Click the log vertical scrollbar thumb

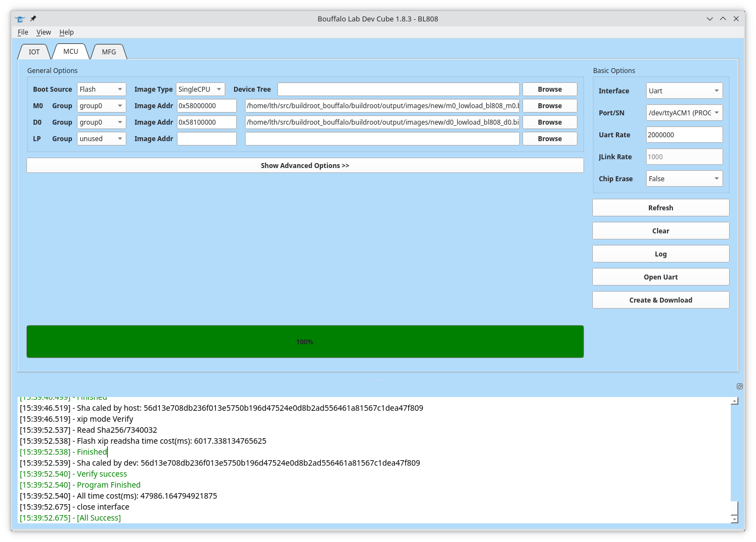click(735, 507)
